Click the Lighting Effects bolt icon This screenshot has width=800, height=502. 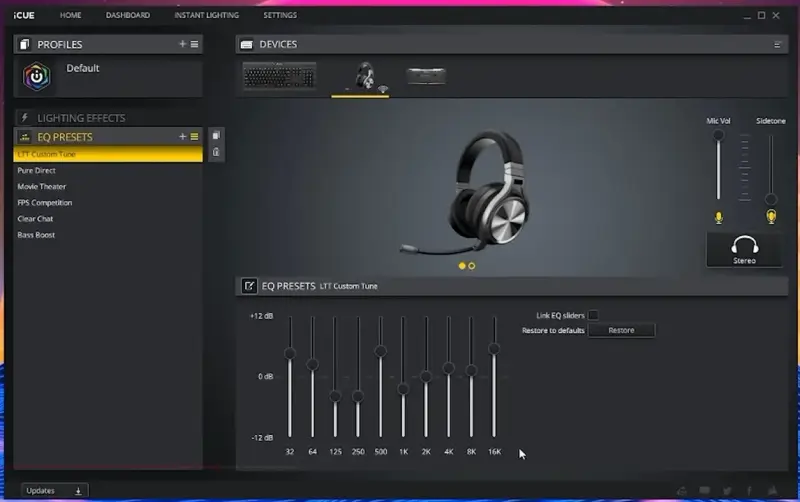coord(24,118)
